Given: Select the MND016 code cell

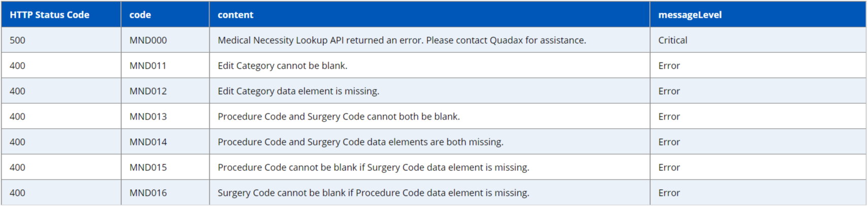Looking at the screenshot, I should (x=148, y=193).
